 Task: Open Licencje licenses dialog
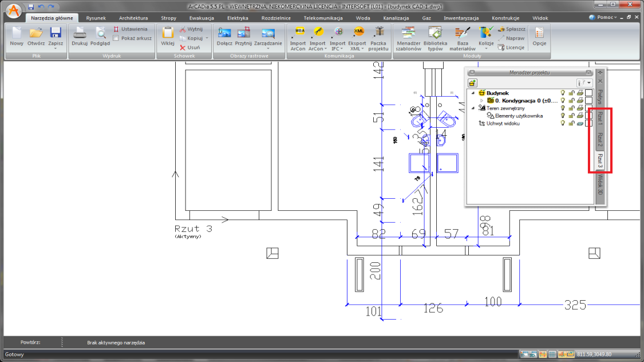pyautogui.click(x=511, y=47)
